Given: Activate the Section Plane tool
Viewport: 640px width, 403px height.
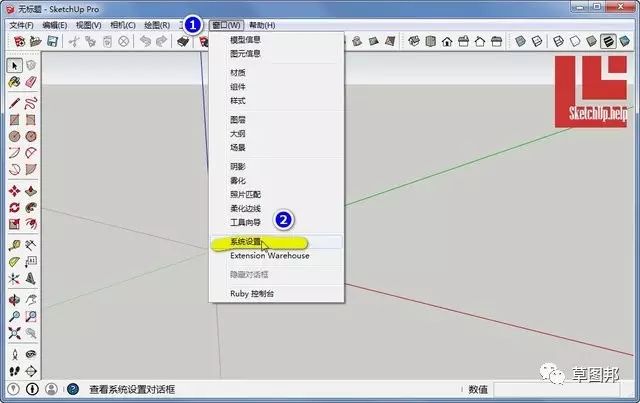Looking at the screenshot, I should [x=31, y=371].
